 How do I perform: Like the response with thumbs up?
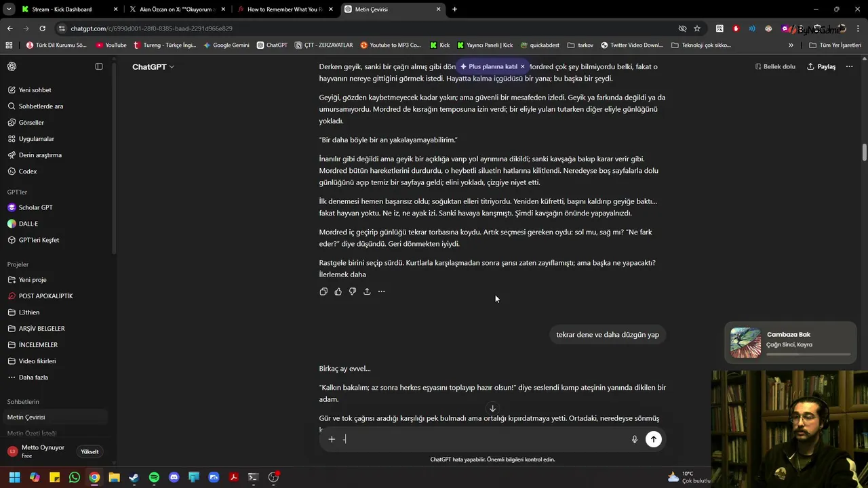pyautogui.click(x=338, y=291)
